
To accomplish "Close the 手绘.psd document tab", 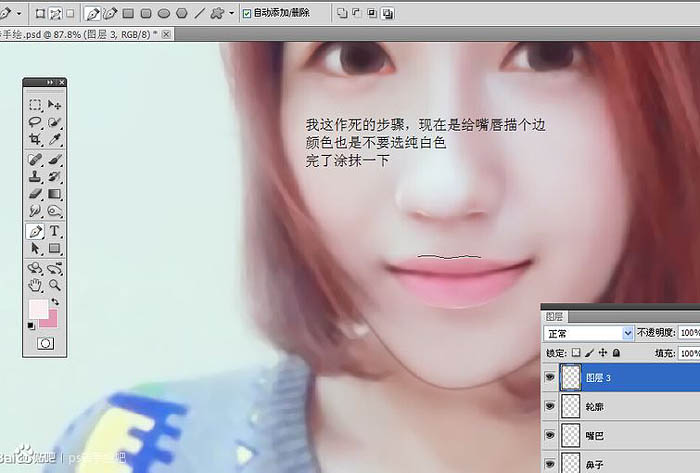I will pyautogui.click(x=166, y=34).
